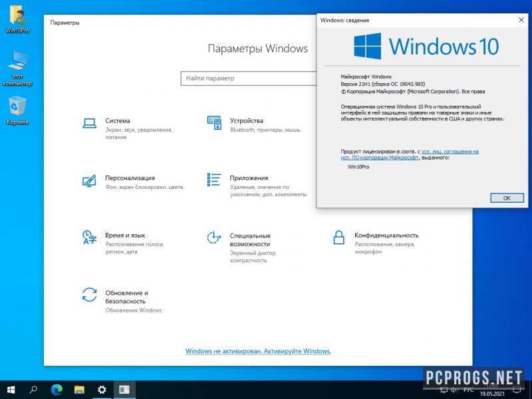Image resolution: width=532 pixels, height=399 pixels.
Task: Open the volume tray icon
Action: coord(455,390)
